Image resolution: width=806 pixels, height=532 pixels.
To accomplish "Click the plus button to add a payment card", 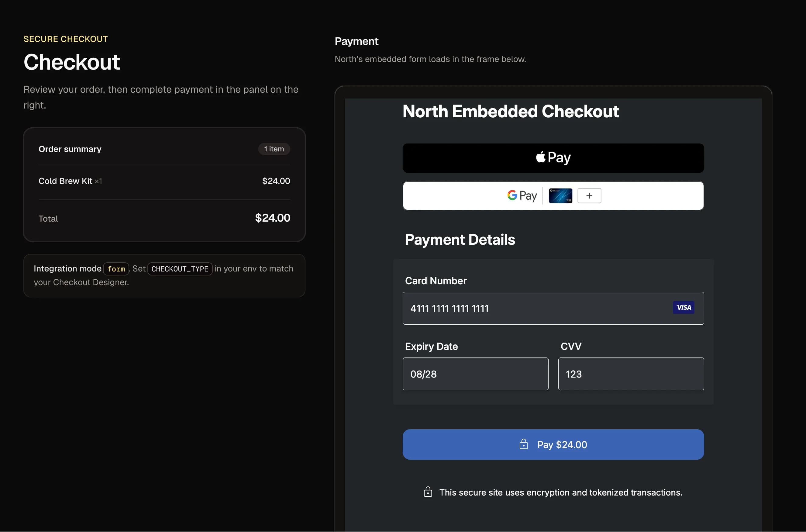I will click(x=589, y=196).
